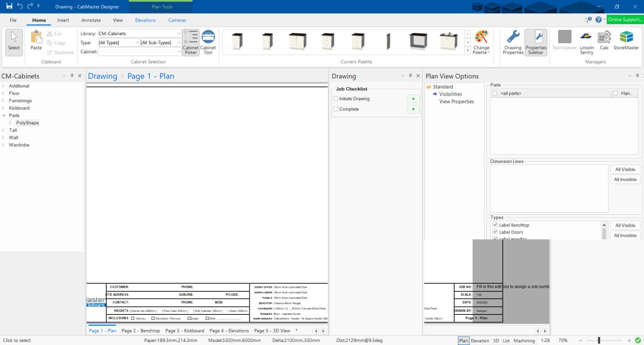
Task: Click the Save icon in title bar
Action: coord(9,6)
